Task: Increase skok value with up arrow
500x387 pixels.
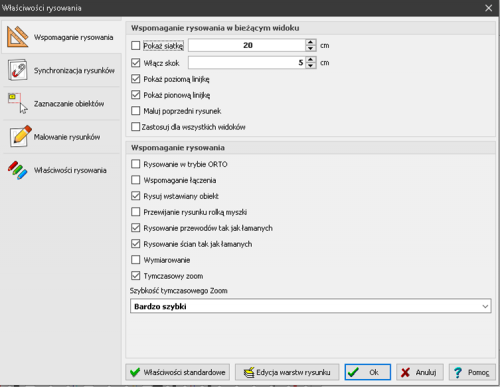Action: click(x=311, y=60)
